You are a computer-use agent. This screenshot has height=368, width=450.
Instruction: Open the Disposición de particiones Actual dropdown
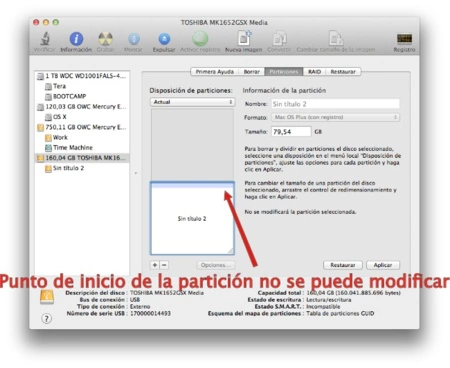point(193,102)
